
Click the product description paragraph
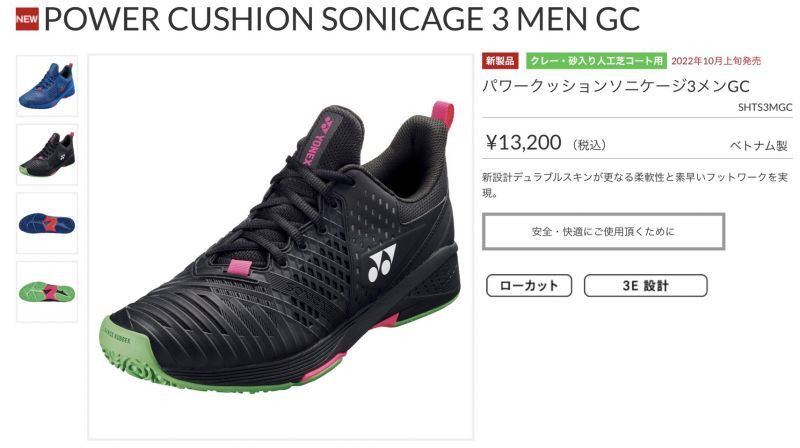635,185
